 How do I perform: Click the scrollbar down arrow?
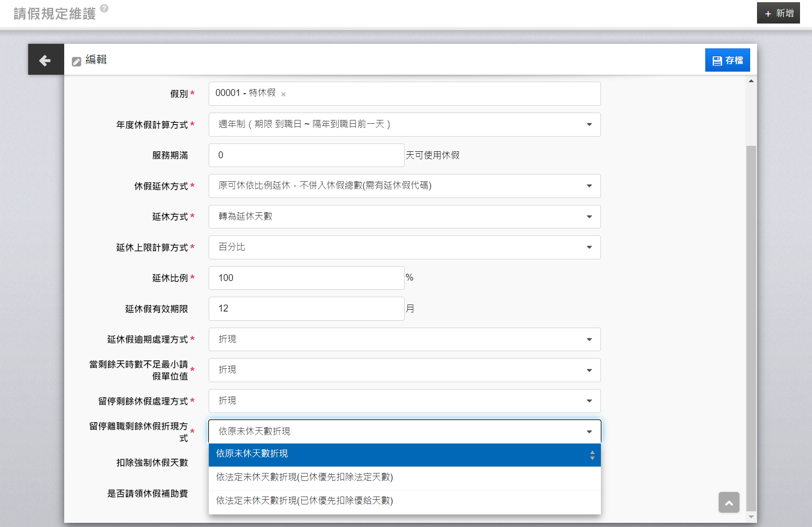click(x=751, y=517)
